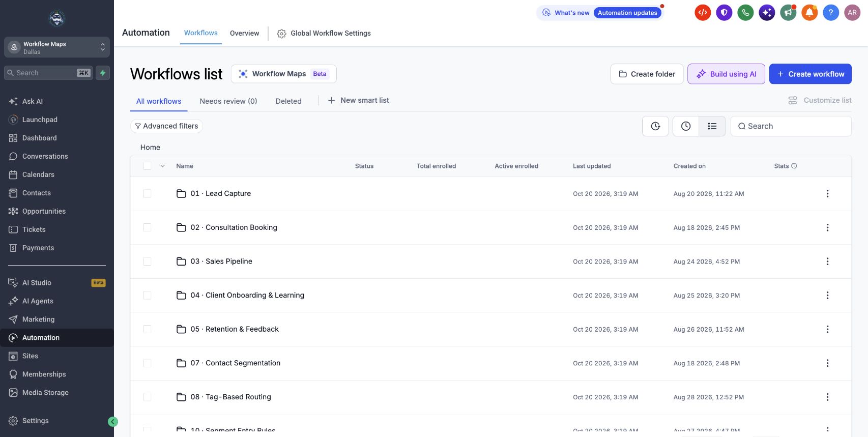Open the red code icon in top bar

pos(703,13)
